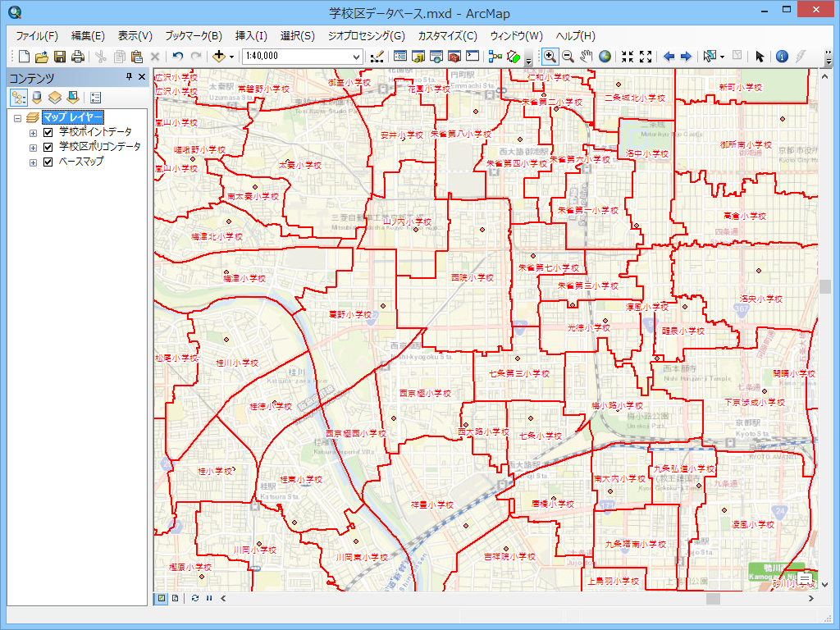Select the マップ レイヤー data frame
Screen dimensions: 840x630
coord(72,117)
